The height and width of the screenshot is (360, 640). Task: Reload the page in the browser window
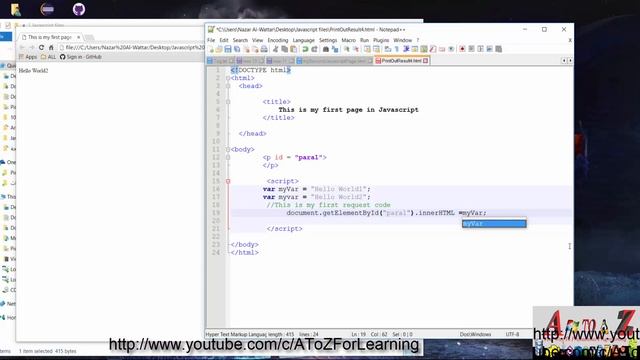(41, 47)
